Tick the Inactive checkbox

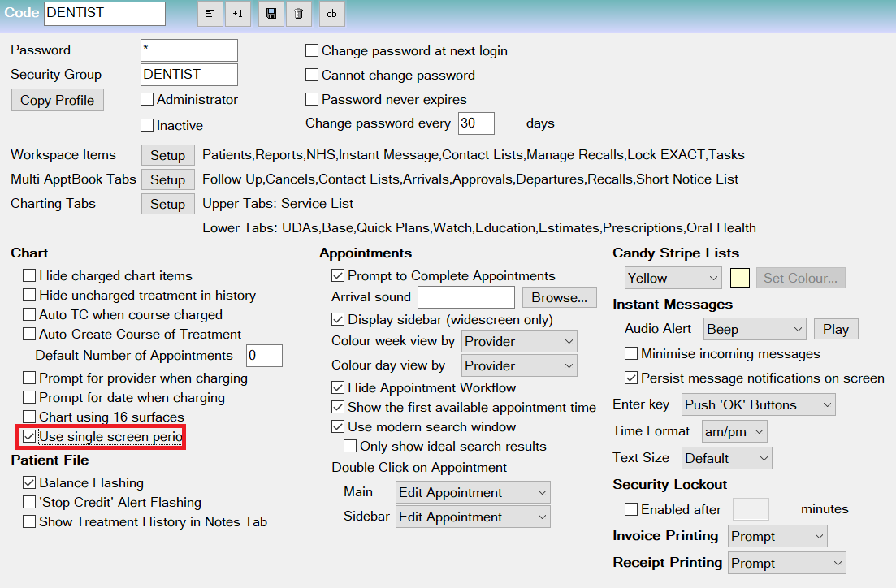[147, 125]
